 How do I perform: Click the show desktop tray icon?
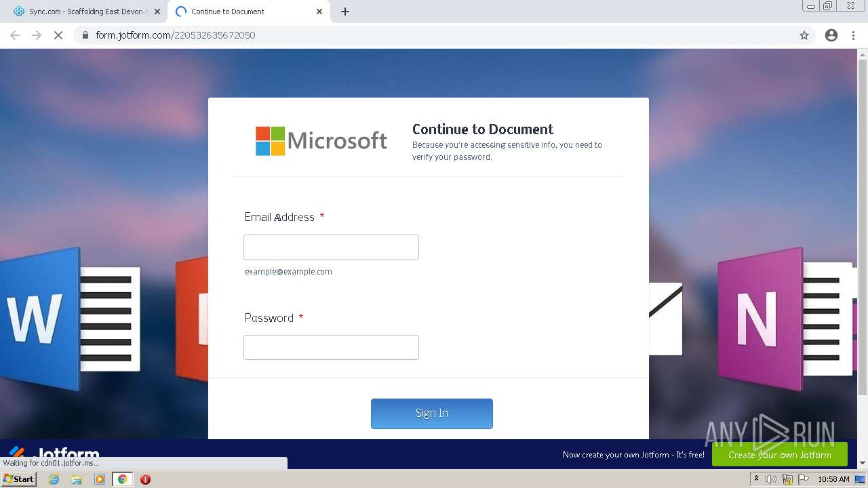[861, 479]
